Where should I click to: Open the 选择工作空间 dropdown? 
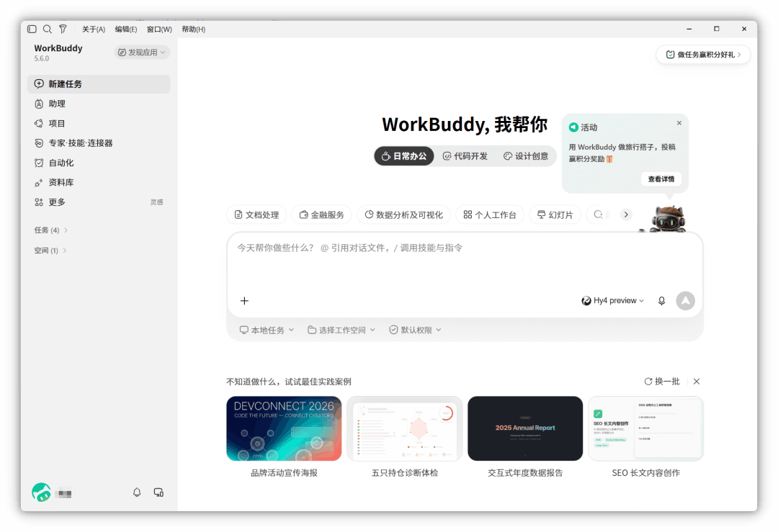click(x=341, y=330)
